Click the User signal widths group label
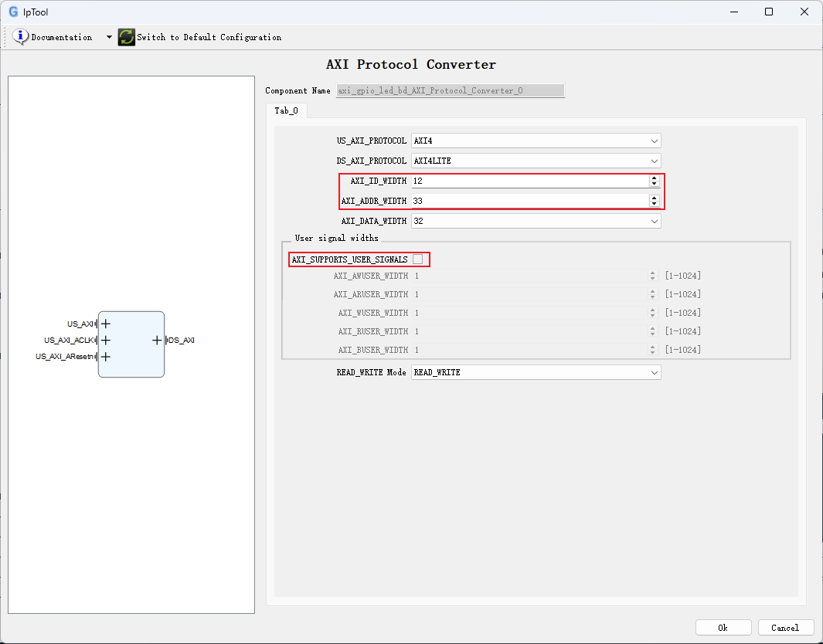Image resolution: width=823 pixels, height=644 pixels. coord(336,238)
